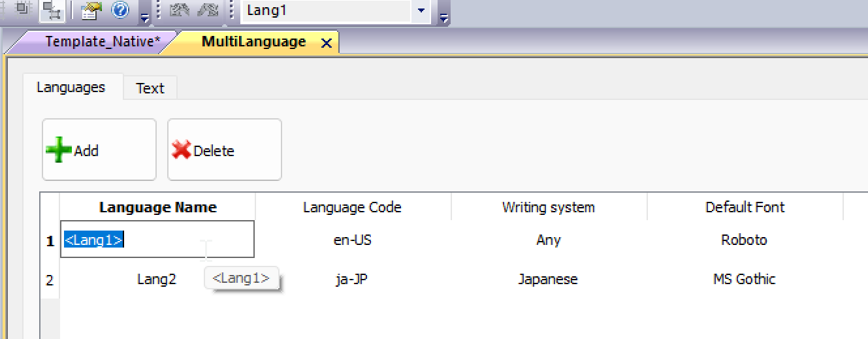Screen dimensions: 868x339
Task: Click the Delete language button
Action: pos(225,150)
